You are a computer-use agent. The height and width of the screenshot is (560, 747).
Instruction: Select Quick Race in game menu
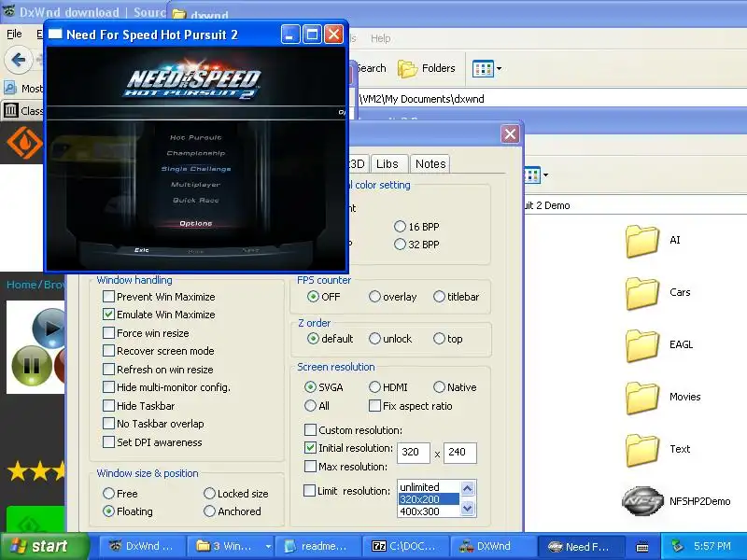[196, 201]
